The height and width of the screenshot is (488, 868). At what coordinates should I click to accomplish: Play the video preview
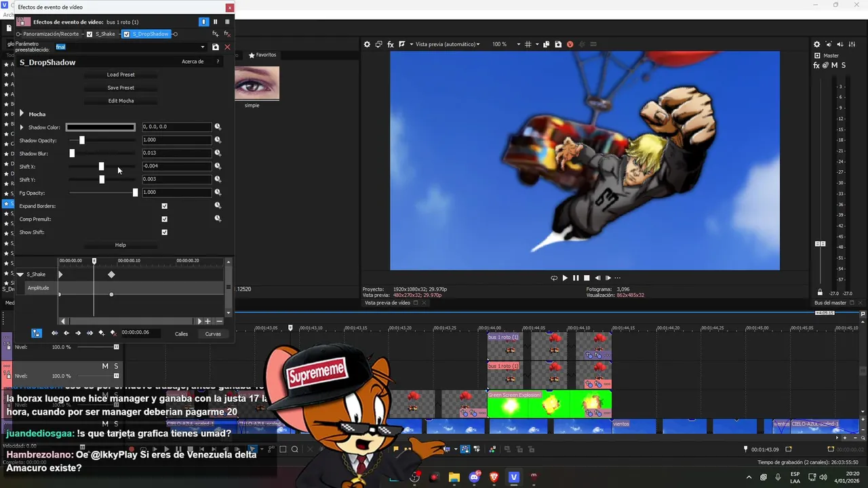tap(565, 278)
